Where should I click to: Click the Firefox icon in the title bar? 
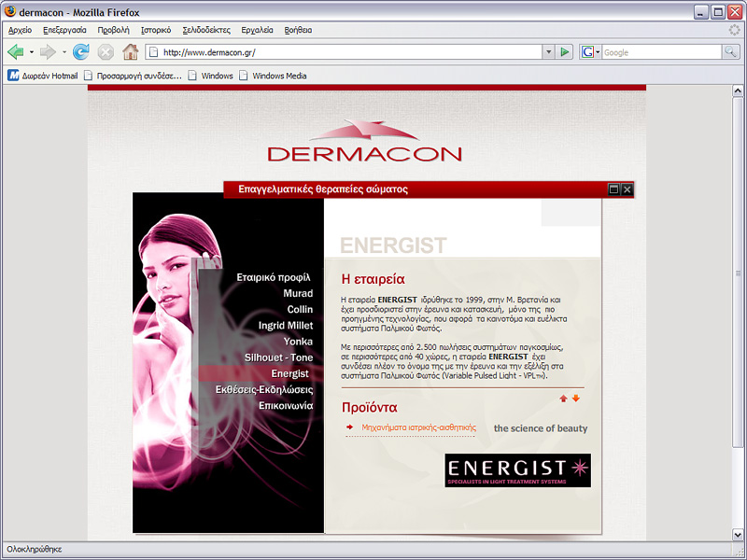pos(10,11)
